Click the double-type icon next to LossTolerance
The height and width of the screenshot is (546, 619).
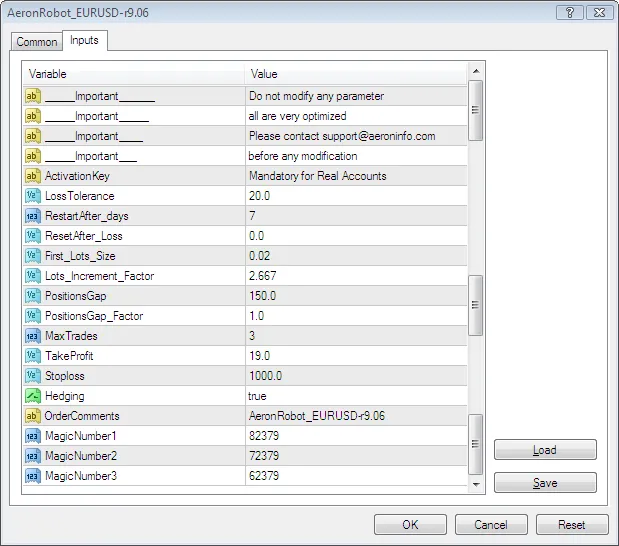(x=33, y=196)
